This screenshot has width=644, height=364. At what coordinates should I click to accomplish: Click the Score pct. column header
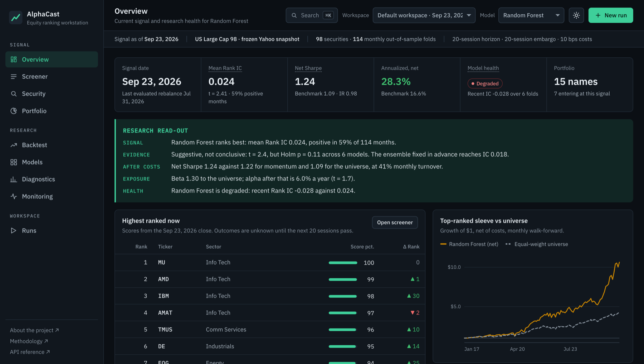pyautogui.click(x=362, y=247)
